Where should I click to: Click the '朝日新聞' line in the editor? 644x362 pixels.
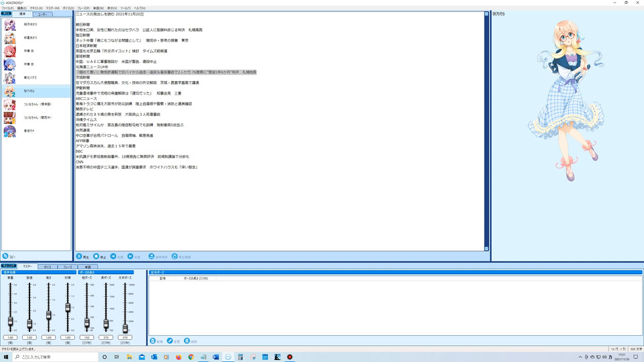click(x=83, y=25)
